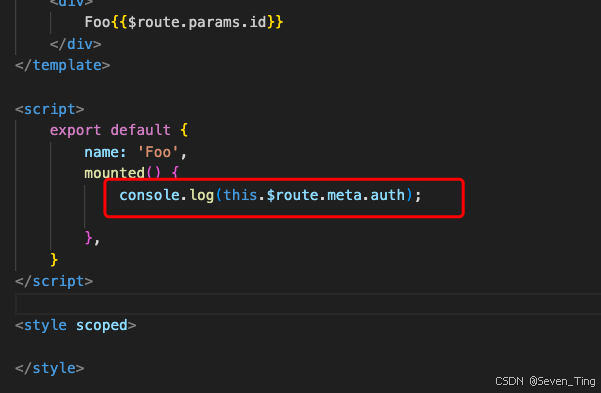The image size is (601, 393).
Task: Click the meta property in $route.meta.auth
Action: coord(344,195)
